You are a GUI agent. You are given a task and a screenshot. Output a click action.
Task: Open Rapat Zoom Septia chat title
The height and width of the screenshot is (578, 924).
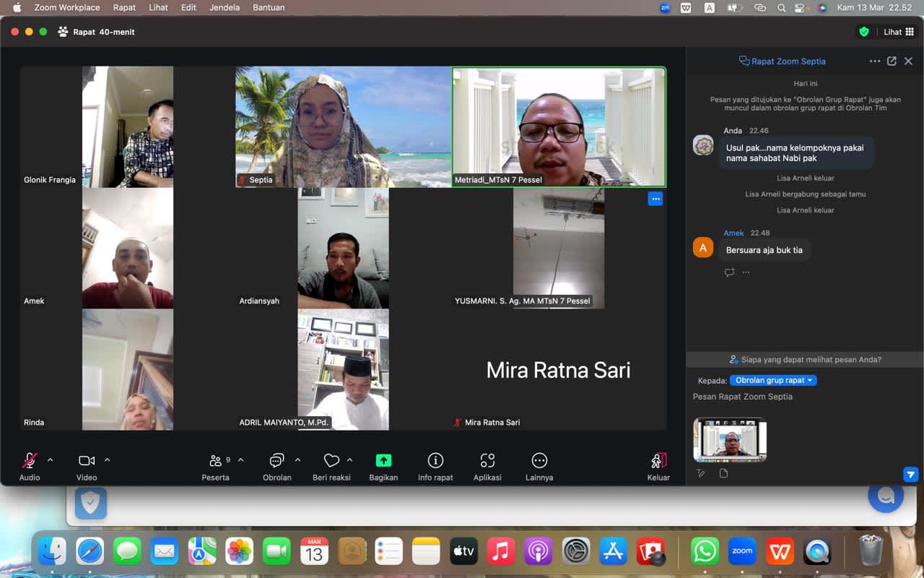(x=783, y=61)
